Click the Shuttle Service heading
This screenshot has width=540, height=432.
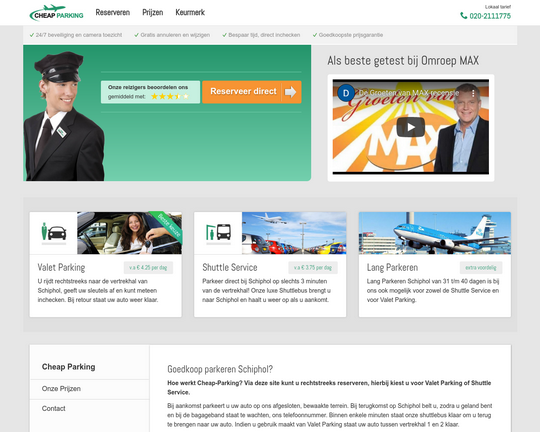pyautogui.click(x=230, y=268)
